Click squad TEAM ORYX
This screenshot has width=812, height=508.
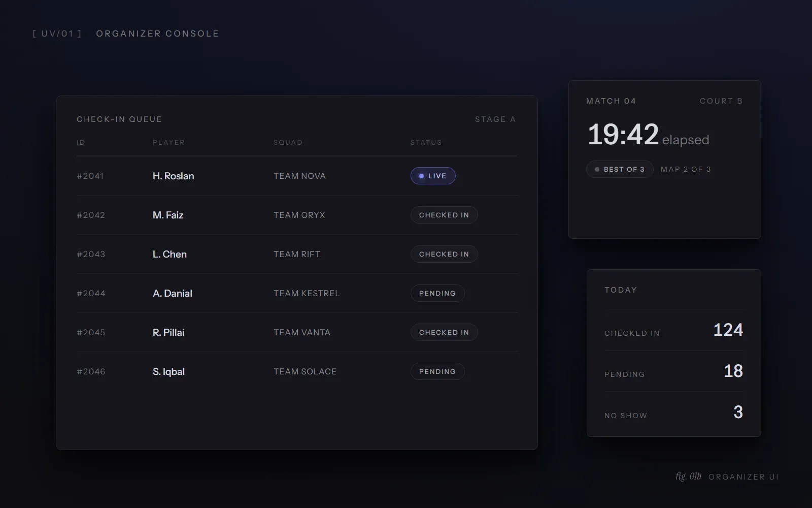coord(299,215)
